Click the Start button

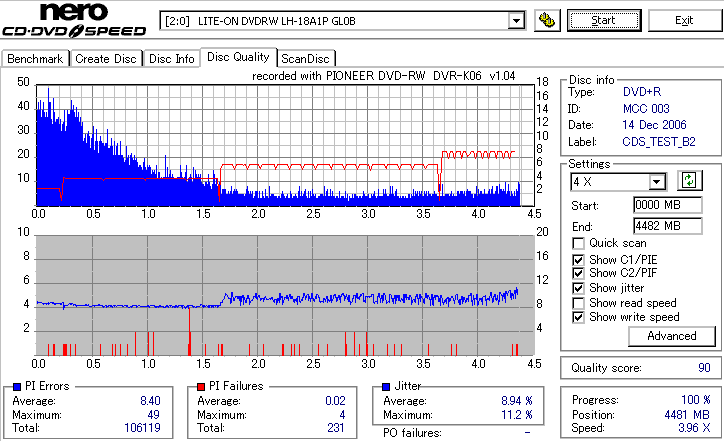coord(604,21)
